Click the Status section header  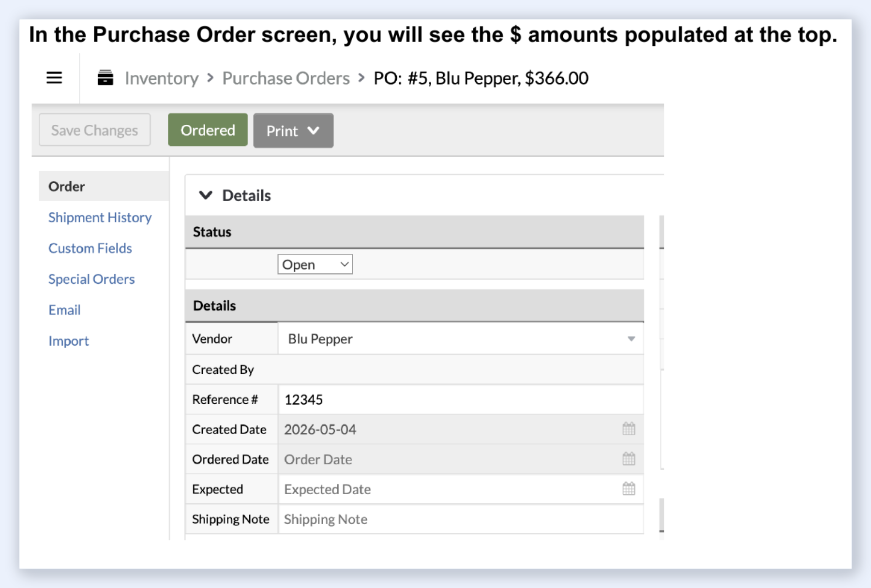(x=415, y=232)
